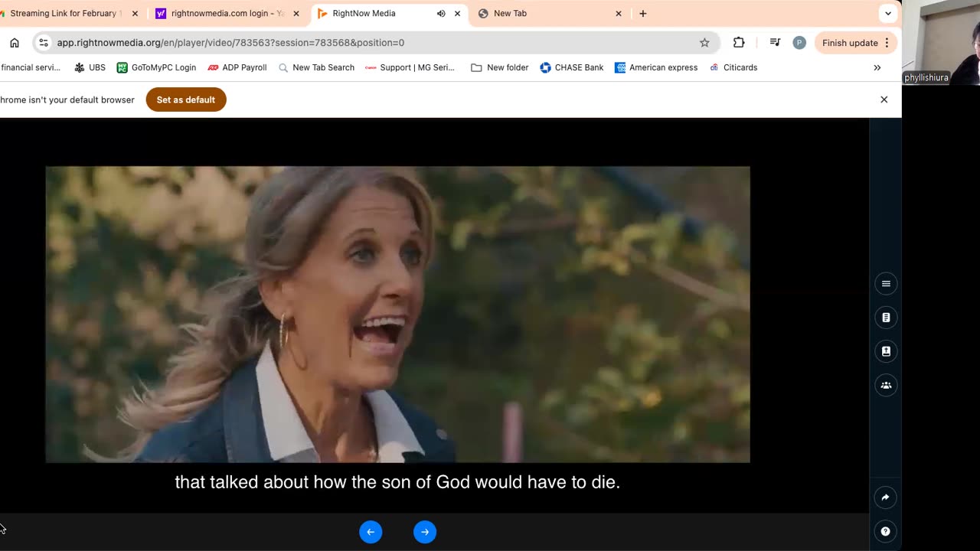Click the previous session left arrow button
Image resolution: width=980 pixels, height=551 pixels.
(371, 532)
